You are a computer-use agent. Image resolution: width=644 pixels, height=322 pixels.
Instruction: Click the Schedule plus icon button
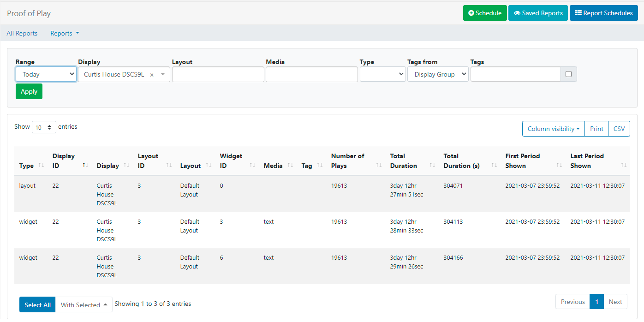point(485,13)
